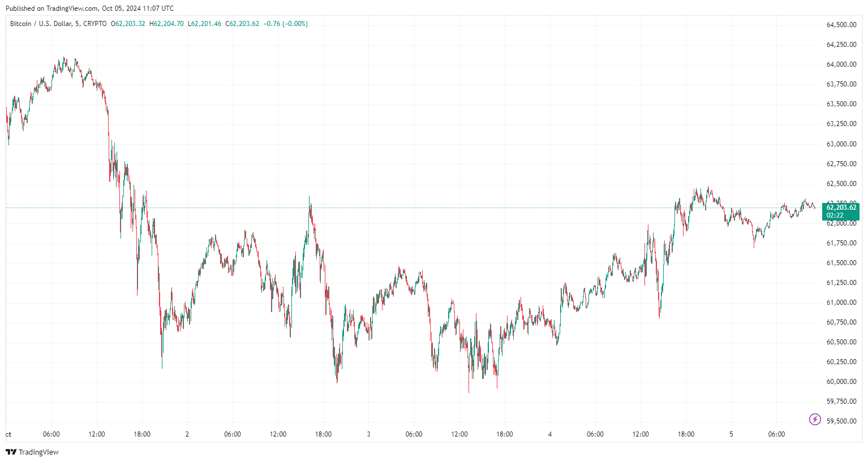The image size is (868, 462).
Task: Click the 63,750.00 price axis label
Action: tap(841, 84)
